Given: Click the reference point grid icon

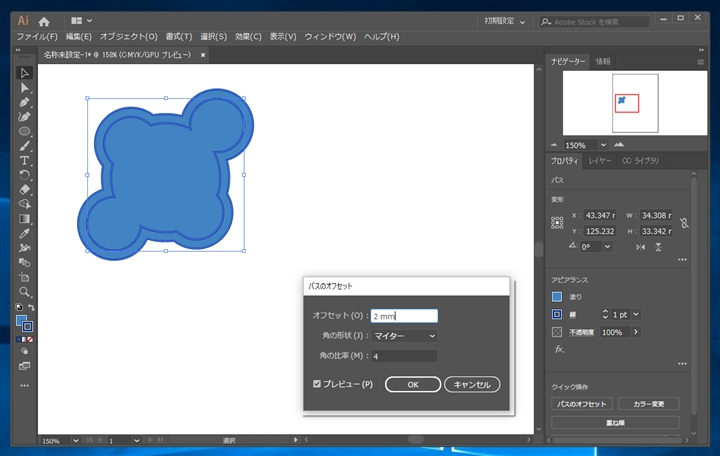Looking at the screenshot, I should [x=557, y=223].
